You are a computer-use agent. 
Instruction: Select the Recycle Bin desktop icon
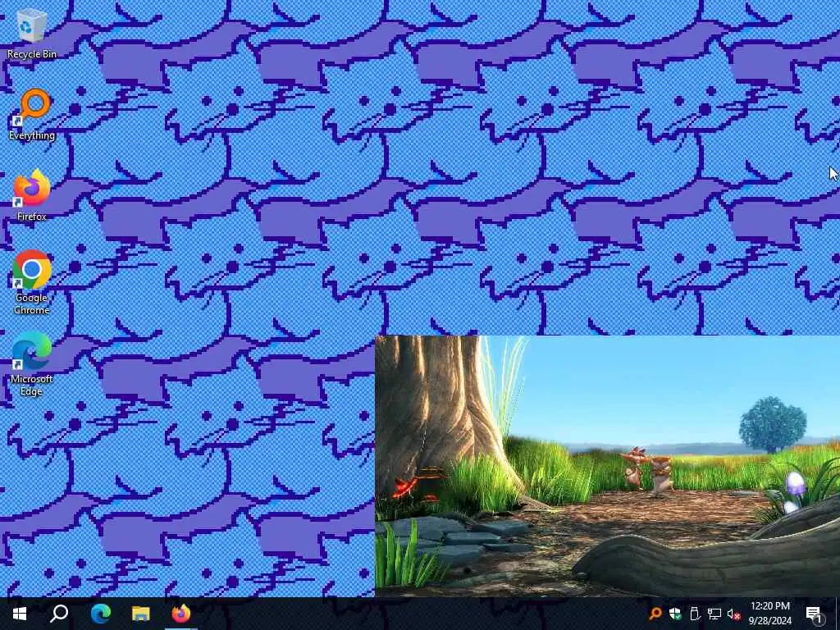[x=32, y=33]
